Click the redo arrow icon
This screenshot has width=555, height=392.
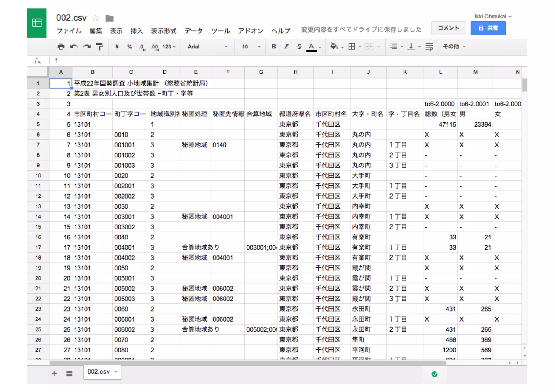click(87, 47)
